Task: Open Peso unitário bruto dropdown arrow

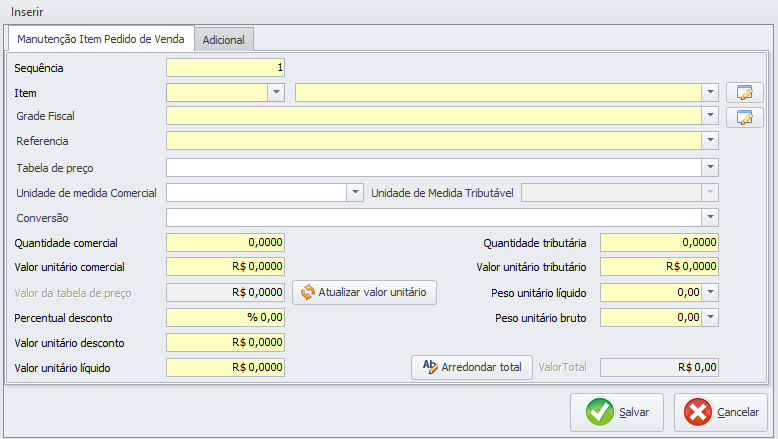Action: point(710,318)
